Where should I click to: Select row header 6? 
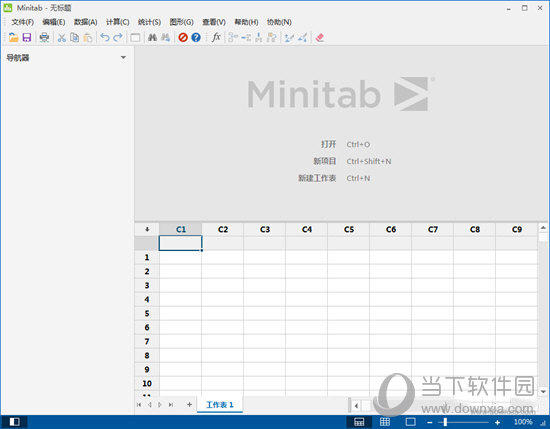click(147, 328)
